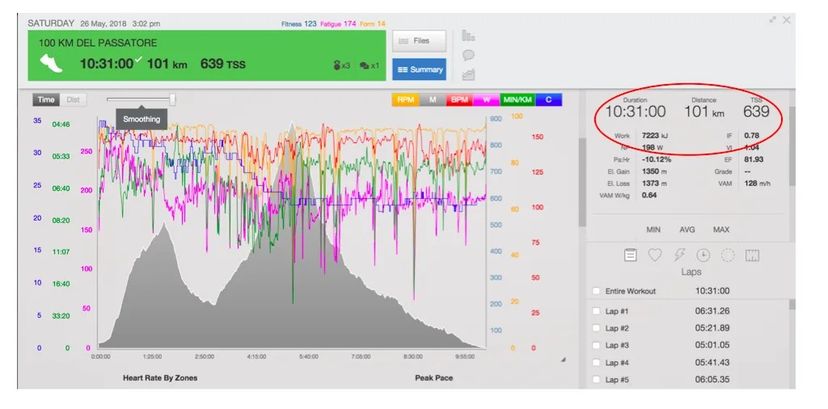Open the Files button
828x409 pixels.
(419, 41)
